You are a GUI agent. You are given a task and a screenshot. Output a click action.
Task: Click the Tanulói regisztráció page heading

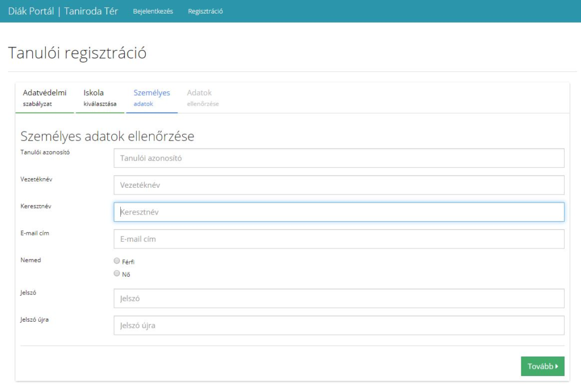(77, 53)
